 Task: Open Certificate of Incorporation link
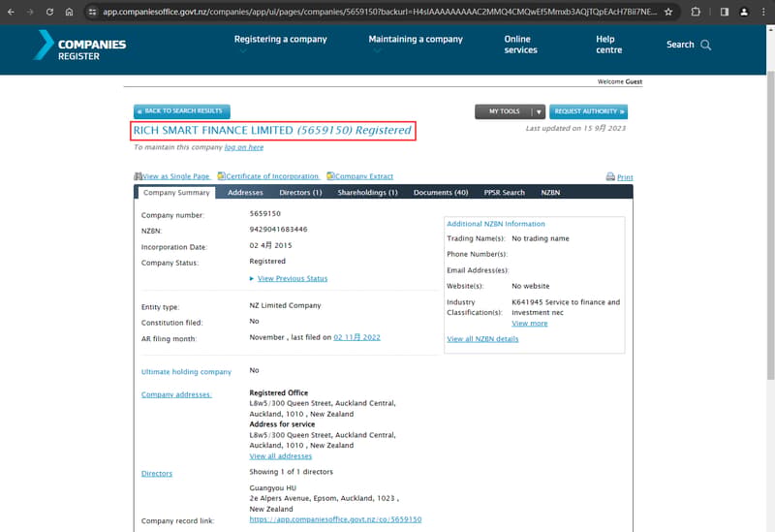tap(272, 176)
